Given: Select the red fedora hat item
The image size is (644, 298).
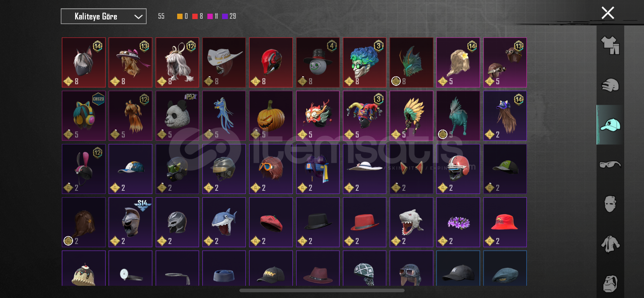Looking at the screenshot, I should pos(364,222).
